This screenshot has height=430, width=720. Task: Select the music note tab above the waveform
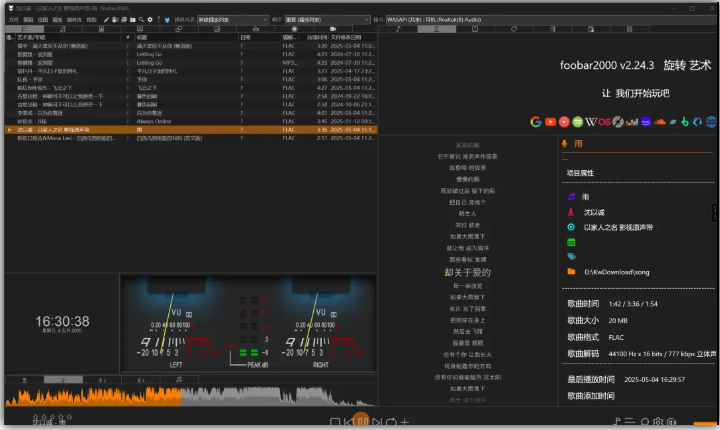179,379
